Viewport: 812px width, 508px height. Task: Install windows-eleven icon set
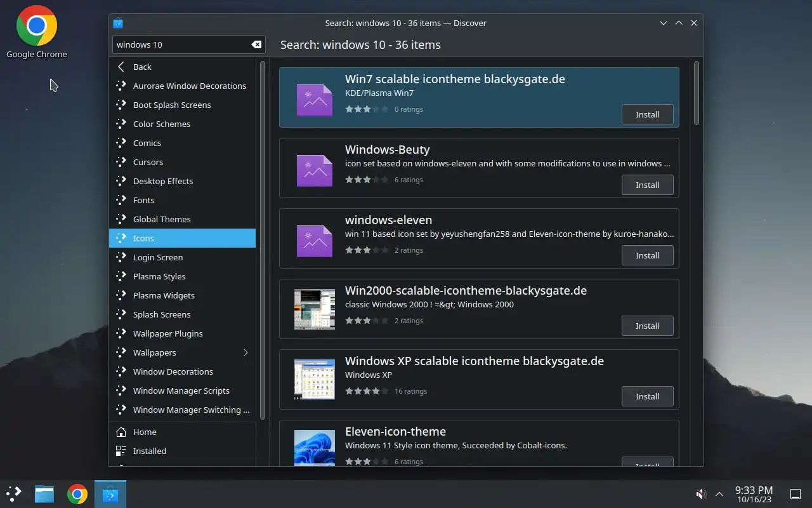point(648,255)
